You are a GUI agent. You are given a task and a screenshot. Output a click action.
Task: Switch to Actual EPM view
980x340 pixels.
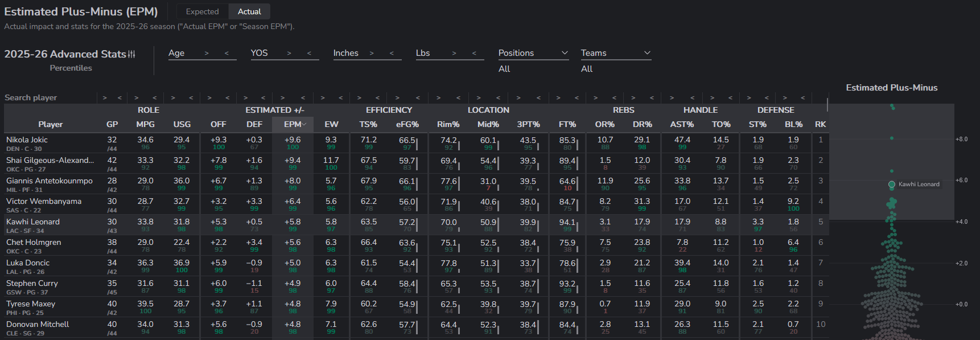[x=249, y=11]
